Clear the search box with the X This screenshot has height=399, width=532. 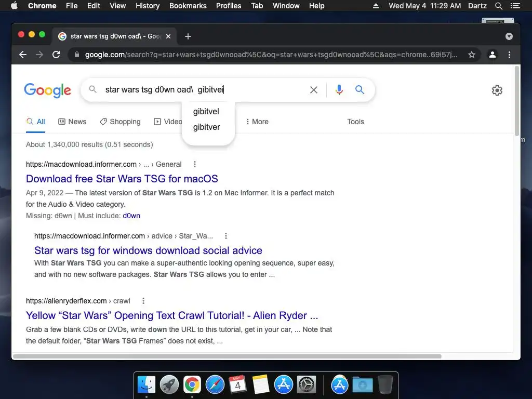click(x=314, y=90)
